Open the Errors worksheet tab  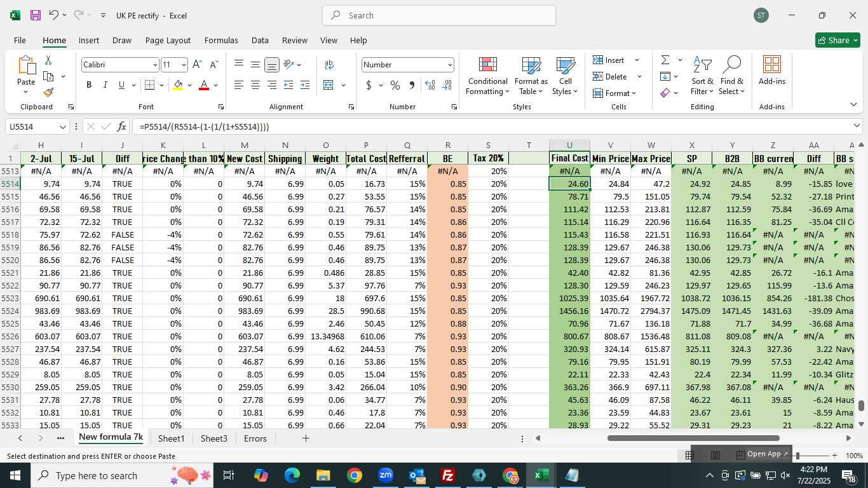coord(255,438)
